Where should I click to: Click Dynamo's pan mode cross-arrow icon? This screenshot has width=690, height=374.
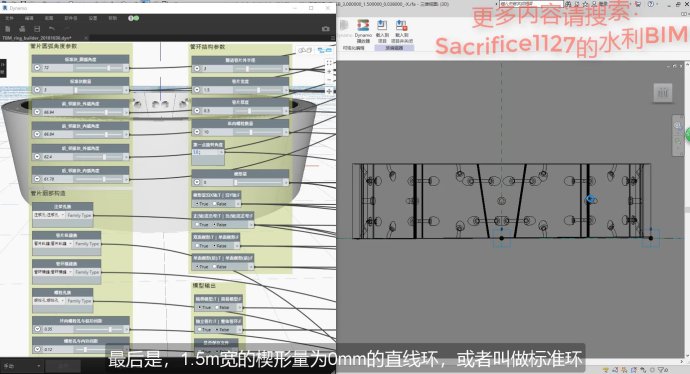329,91
